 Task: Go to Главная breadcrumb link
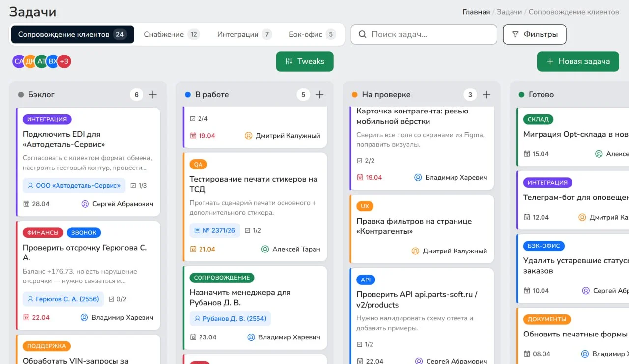(x=476, y=12)
